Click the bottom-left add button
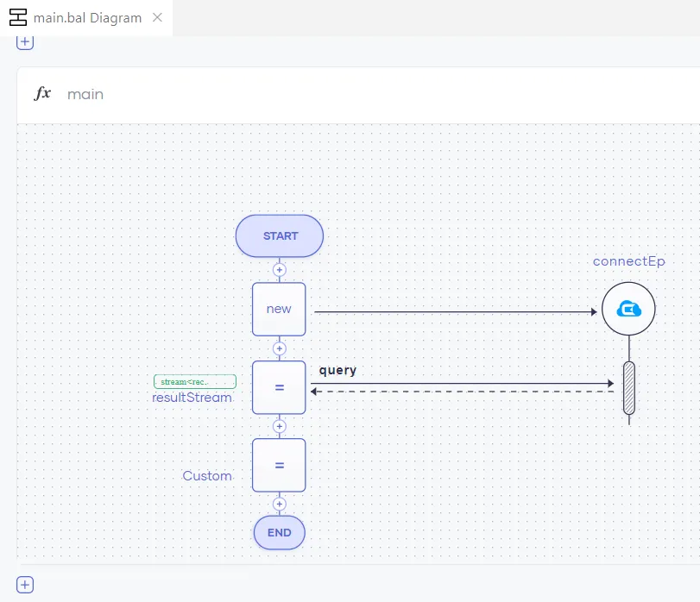 [x=24, y=585]
